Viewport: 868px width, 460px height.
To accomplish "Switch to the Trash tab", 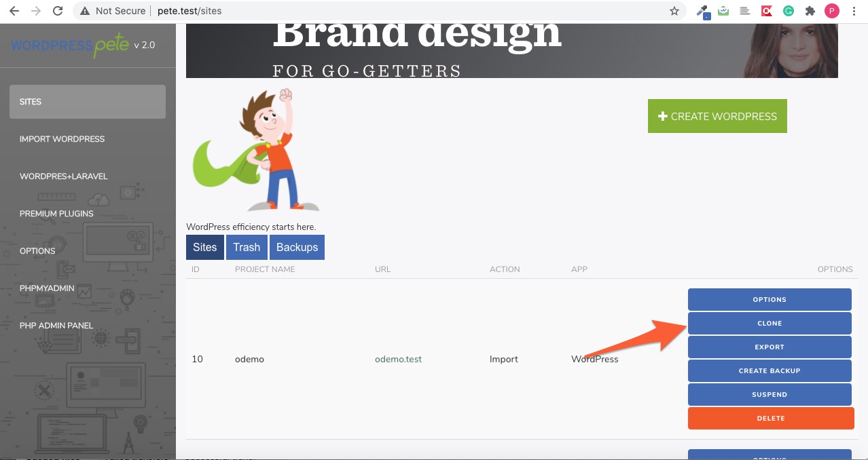I will pos(247,247).
